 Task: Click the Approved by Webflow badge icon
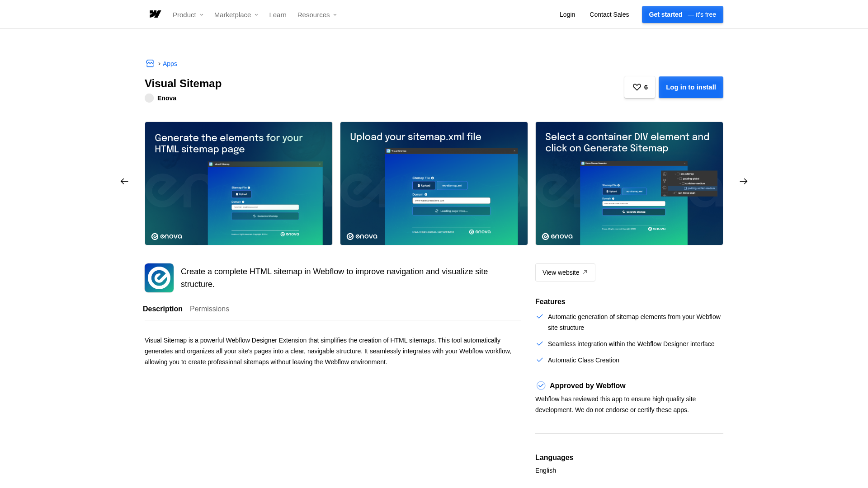[541, 385]
